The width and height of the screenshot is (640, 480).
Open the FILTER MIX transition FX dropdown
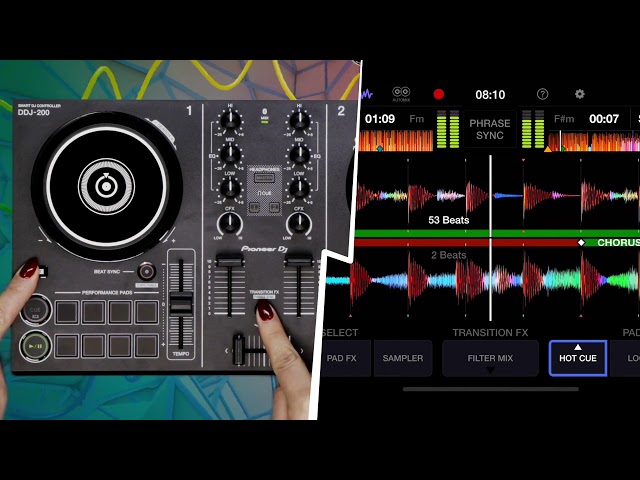tap(490, 358)
